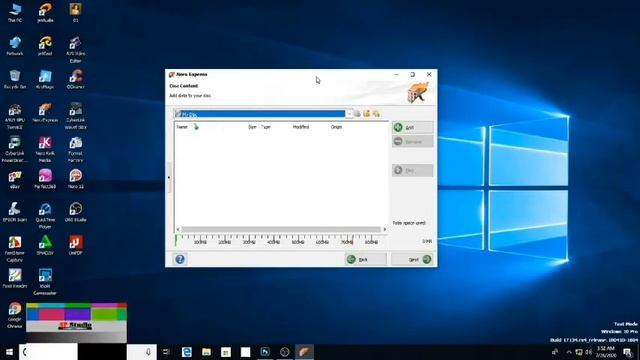Viewport: 640px width, 360px height.
Task: Open Nero Kwik Media shortcut
Action: click(45, 150)
